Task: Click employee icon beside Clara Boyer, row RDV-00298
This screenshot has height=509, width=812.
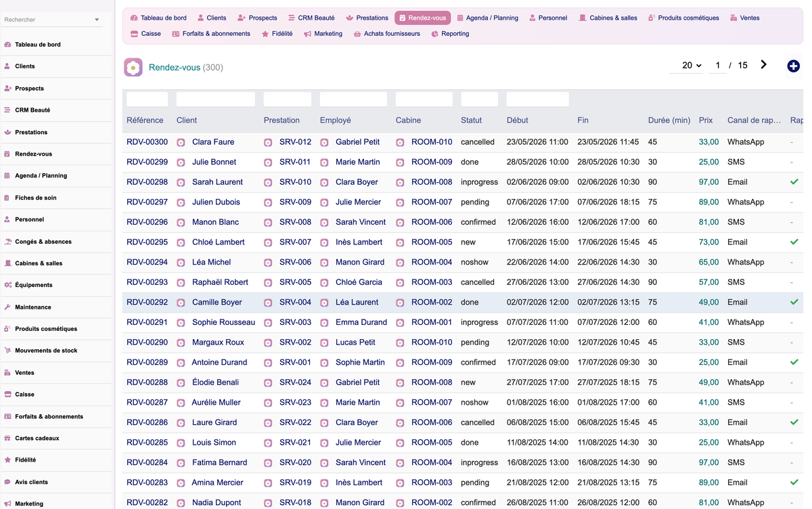Action: 324,183
